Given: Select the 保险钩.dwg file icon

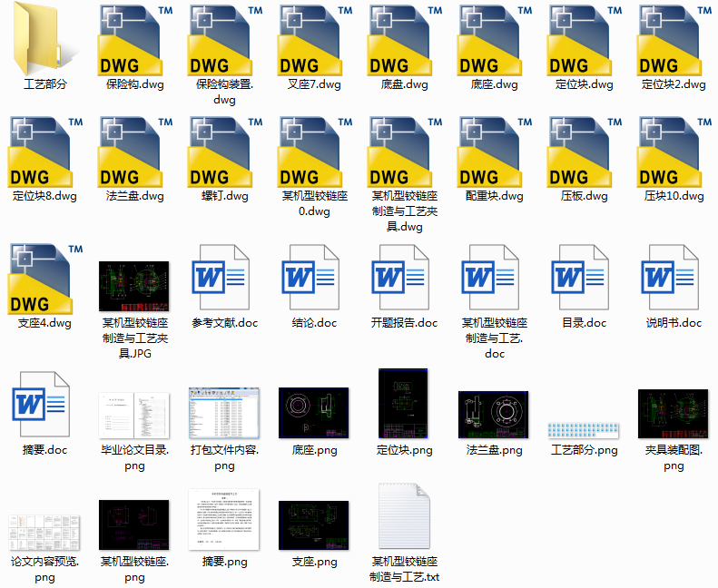Looking at the screenshot, I should pyautogui.click(x=134, y=41).
